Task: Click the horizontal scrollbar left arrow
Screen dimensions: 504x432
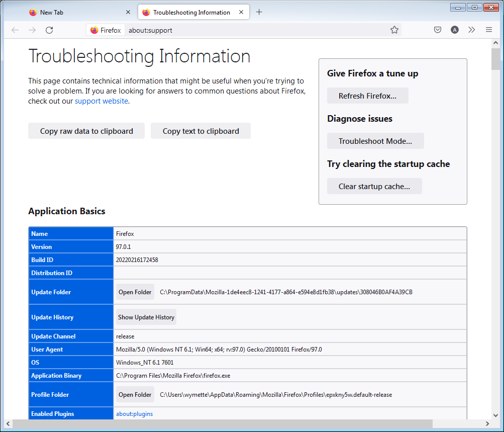Action: (x=9, y=423)
